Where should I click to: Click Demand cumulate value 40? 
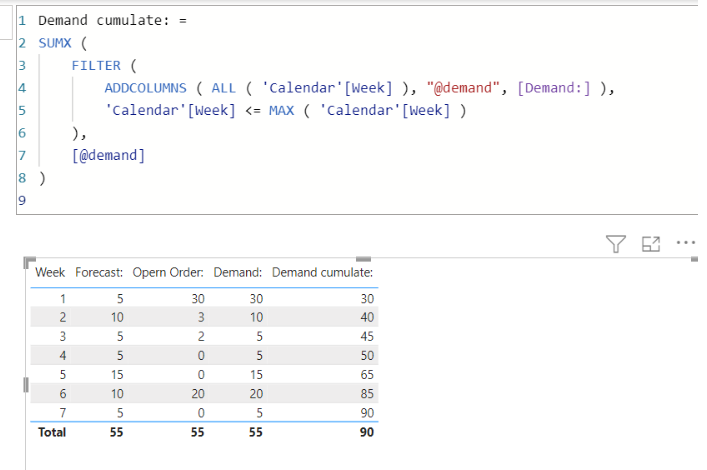[367, 318]
